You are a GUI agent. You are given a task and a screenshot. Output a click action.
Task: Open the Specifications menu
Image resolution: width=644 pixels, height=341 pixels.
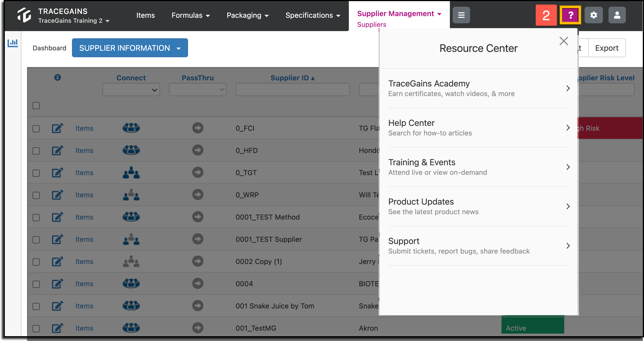313,15
